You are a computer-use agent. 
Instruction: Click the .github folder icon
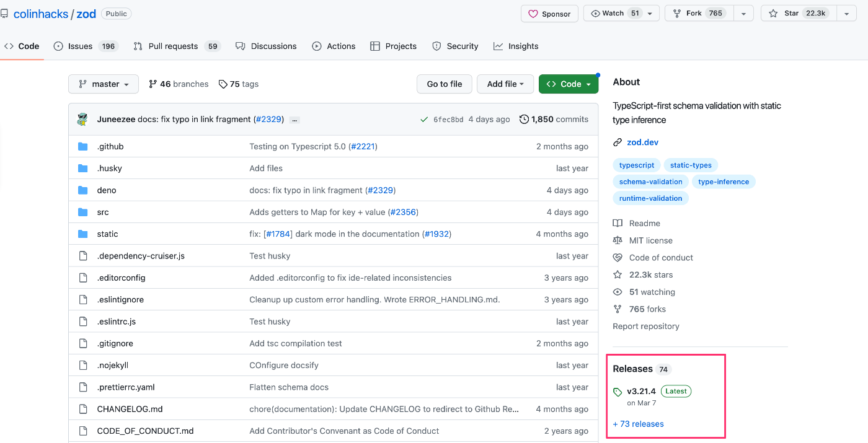click(83, 147)
